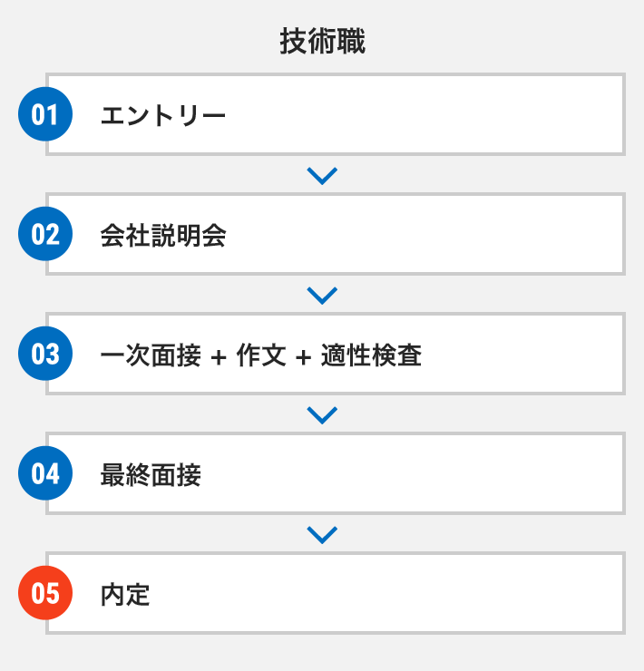Click empty area of 内定 box

pyautogui.click(x=385, y=593)
